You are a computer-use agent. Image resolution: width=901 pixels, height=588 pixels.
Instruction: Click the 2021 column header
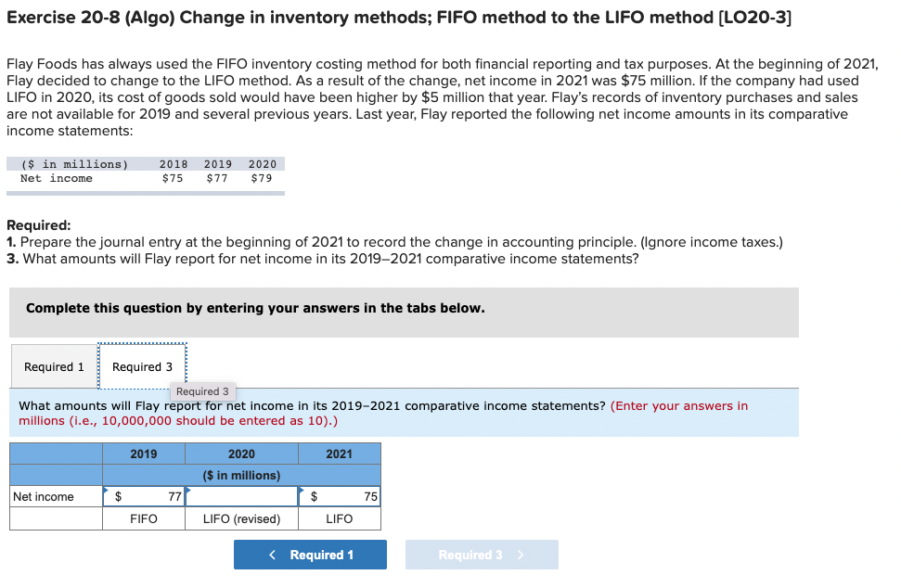click(x=339, y=453)
